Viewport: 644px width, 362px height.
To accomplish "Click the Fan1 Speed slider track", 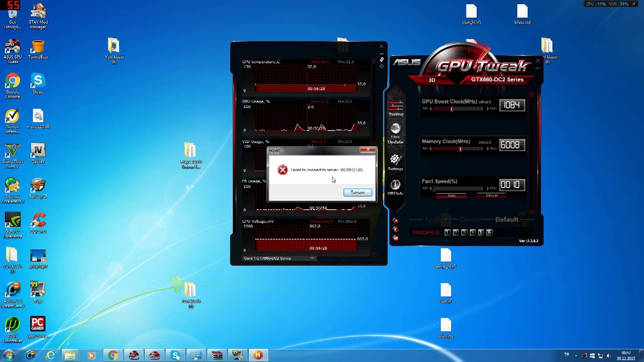I will click(x=459, y=188).
